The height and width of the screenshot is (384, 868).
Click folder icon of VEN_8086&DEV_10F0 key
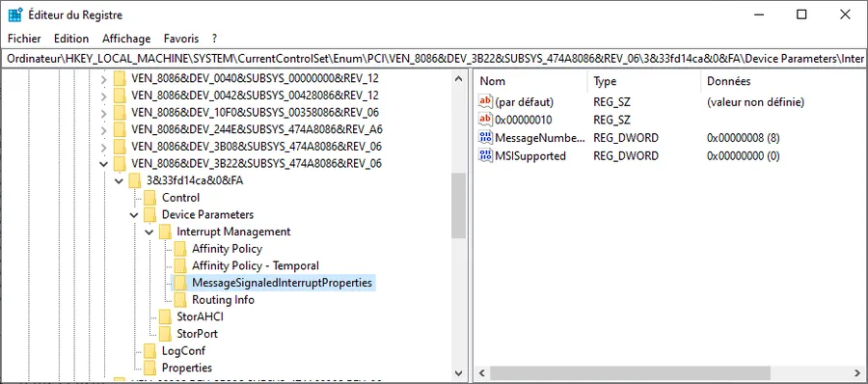pos(120,113)
